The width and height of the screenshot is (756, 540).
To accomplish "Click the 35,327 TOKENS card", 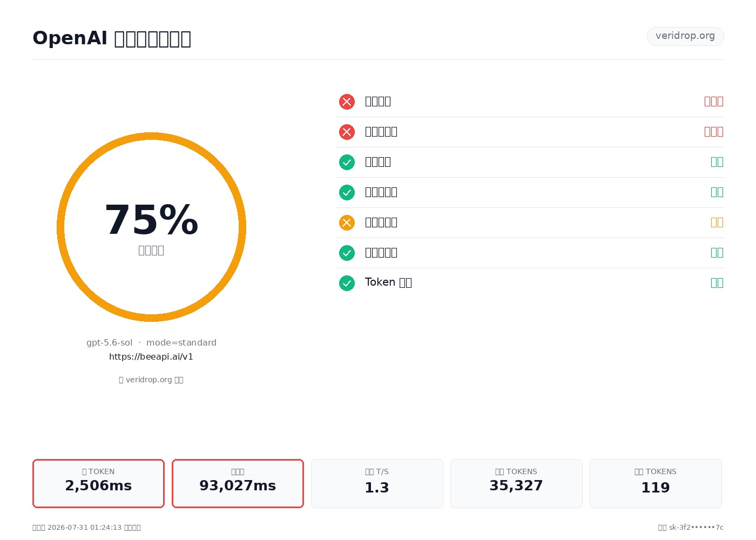I will [516, 483].
